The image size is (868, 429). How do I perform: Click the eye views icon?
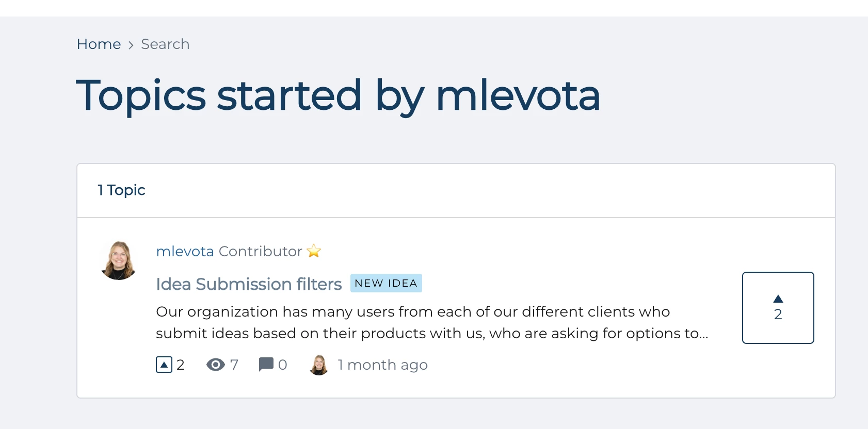pyautogui.click(x=215, y=365)
